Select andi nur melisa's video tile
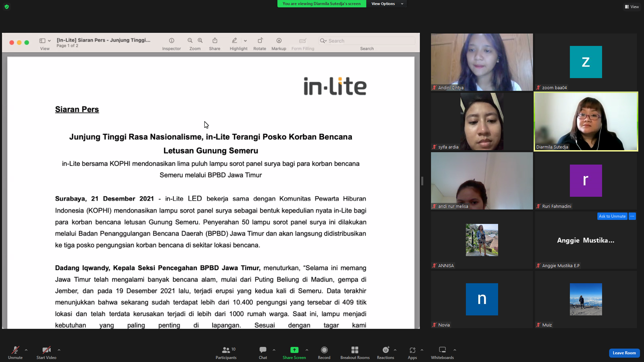Image resolution: width=644 pixels, height=362 pixels. point(482,181)
